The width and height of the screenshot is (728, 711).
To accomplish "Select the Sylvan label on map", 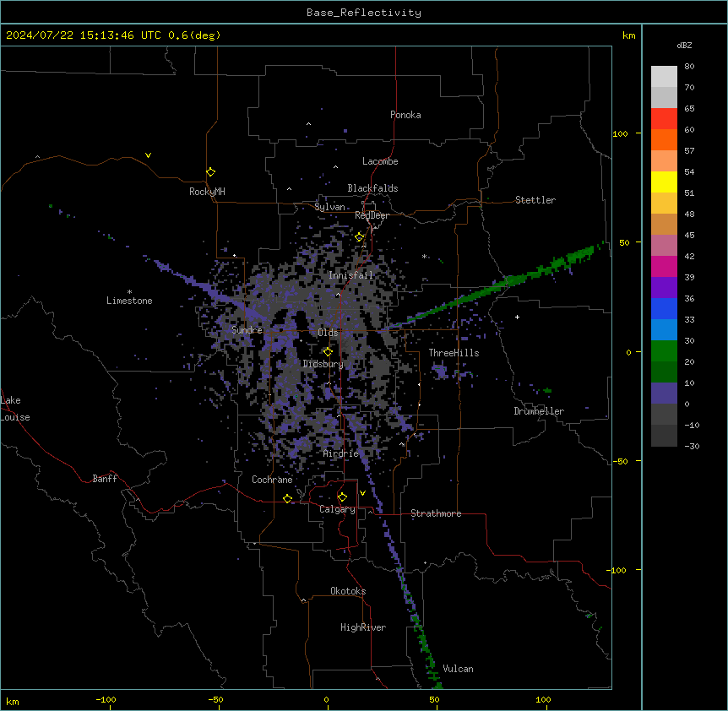I will coord(329,207).
